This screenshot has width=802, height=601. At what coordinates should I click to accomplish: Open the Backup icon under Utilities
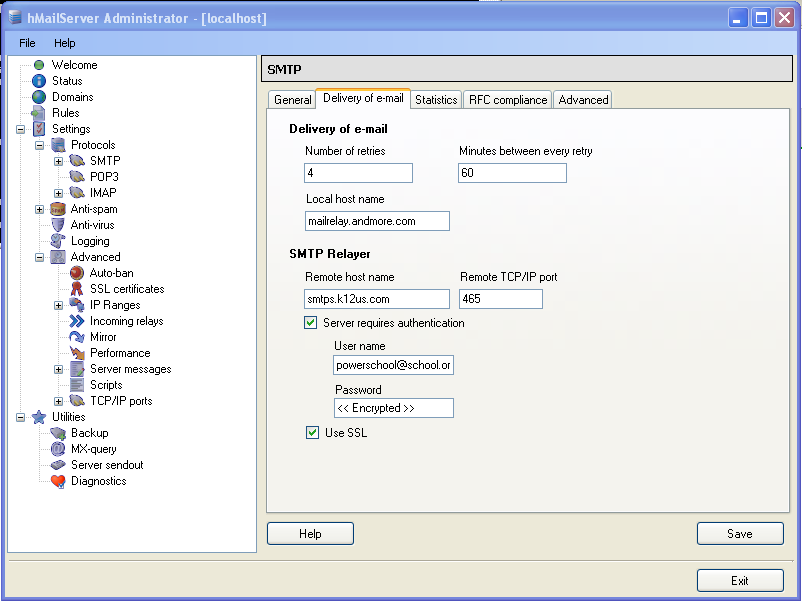(58, 433)
